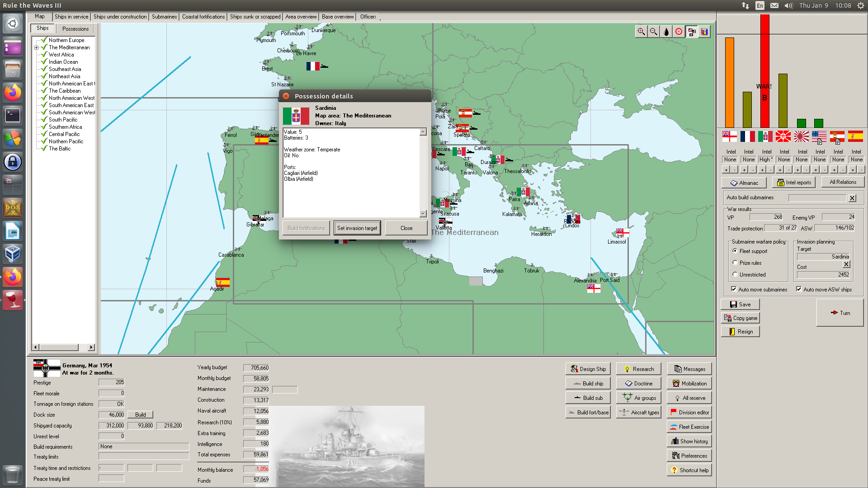
Task: Toggle Indian Ocean area checkmark
Action: pos(44,61)
